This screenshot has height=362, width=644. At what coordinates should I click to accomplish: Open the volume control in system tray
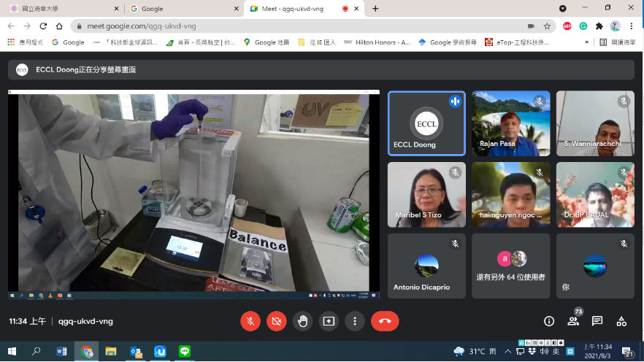click(544, 351)
